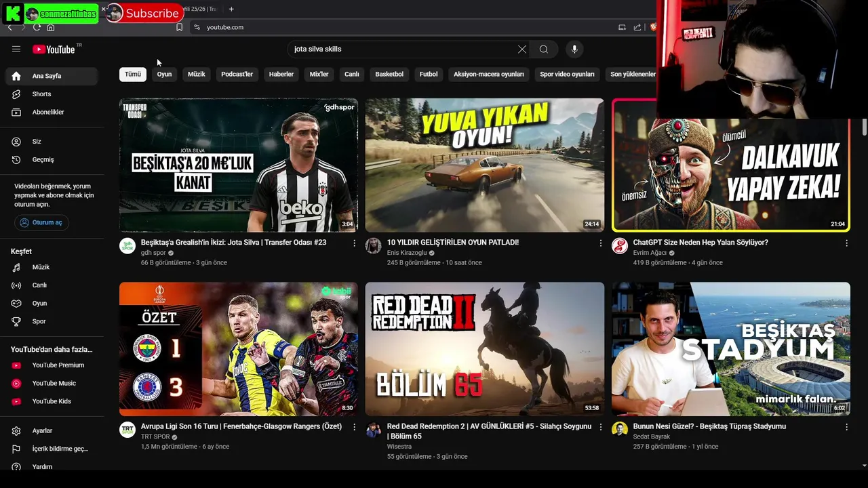Image resolution: width=868 pixels, height=488 pixels.
Task: Select the Oyun filter chip
Action: [165, 74]
